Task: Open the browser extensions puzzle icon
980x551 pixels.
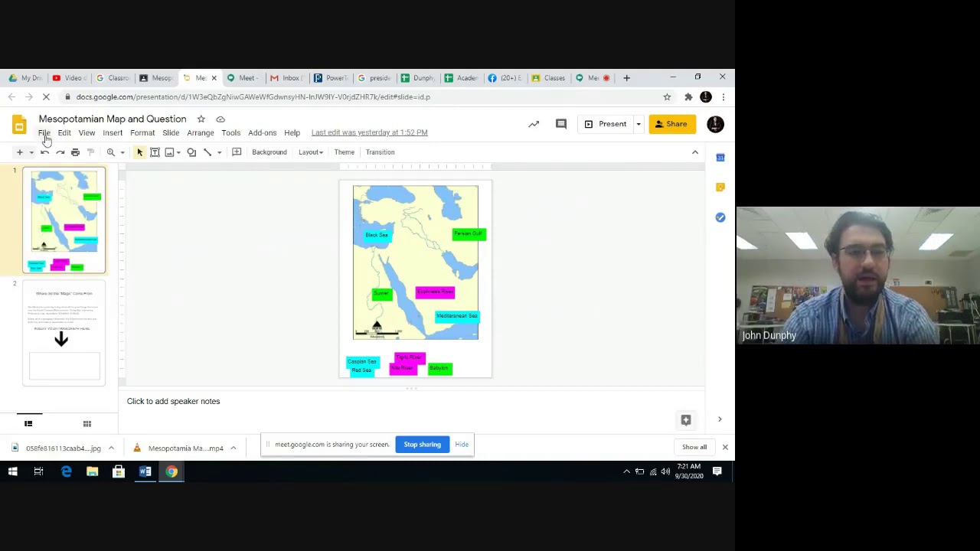Action: pos(688,97)
